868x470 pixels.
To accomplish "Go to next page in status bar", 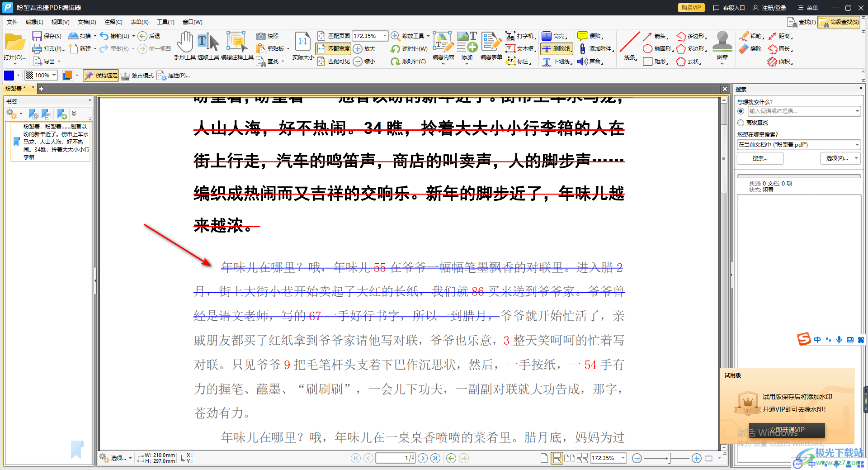I will (x=423, y=458).
